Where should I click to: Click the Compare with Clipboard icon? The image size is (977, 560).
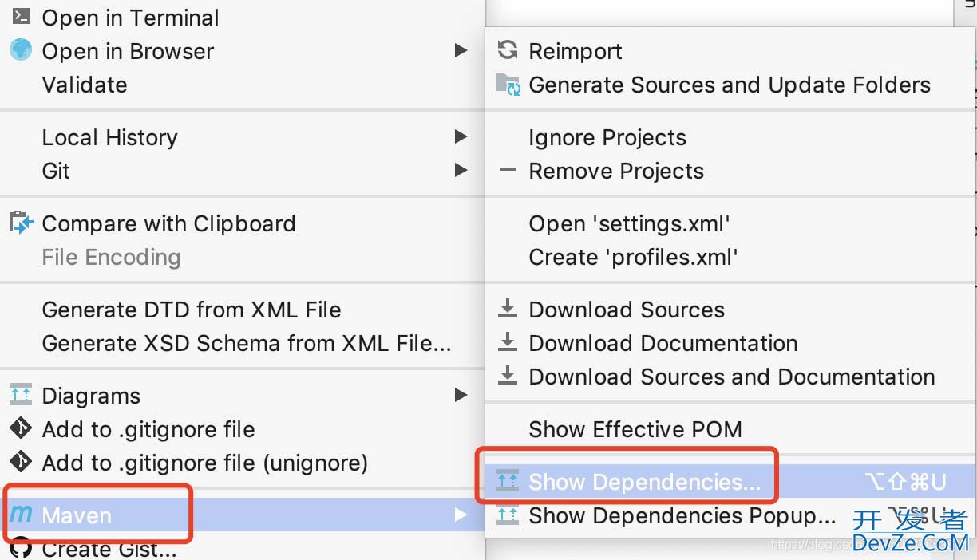(x=21, y=223)
